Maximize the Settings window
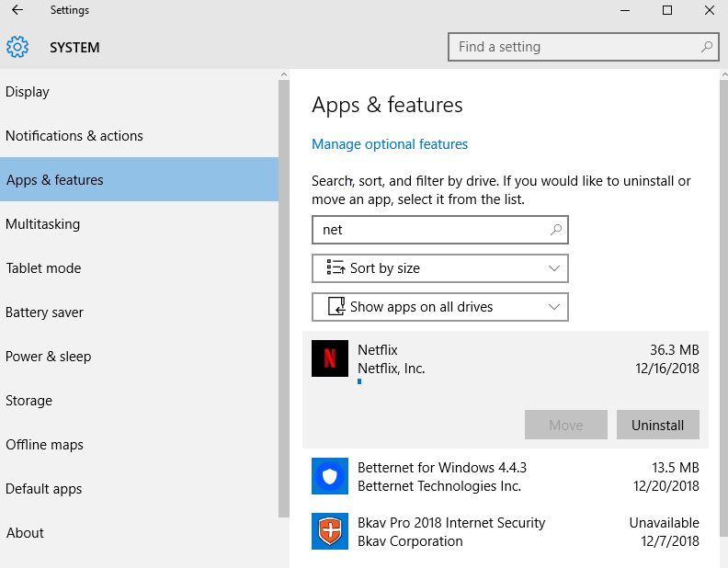The width and height of the screenshot is (728, 568). (667, 10)
